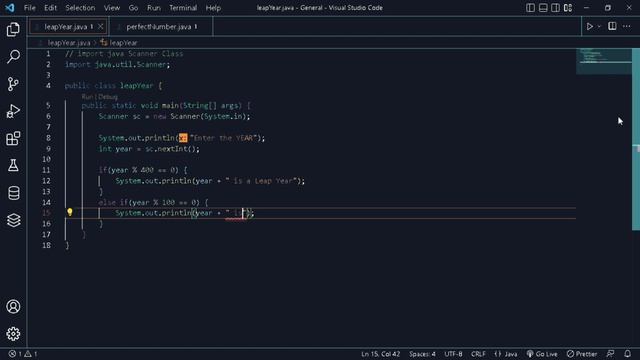640x360 pixels.
Task: Toggle the primary sidebar layout icon
Action: [x=530, y=8]
